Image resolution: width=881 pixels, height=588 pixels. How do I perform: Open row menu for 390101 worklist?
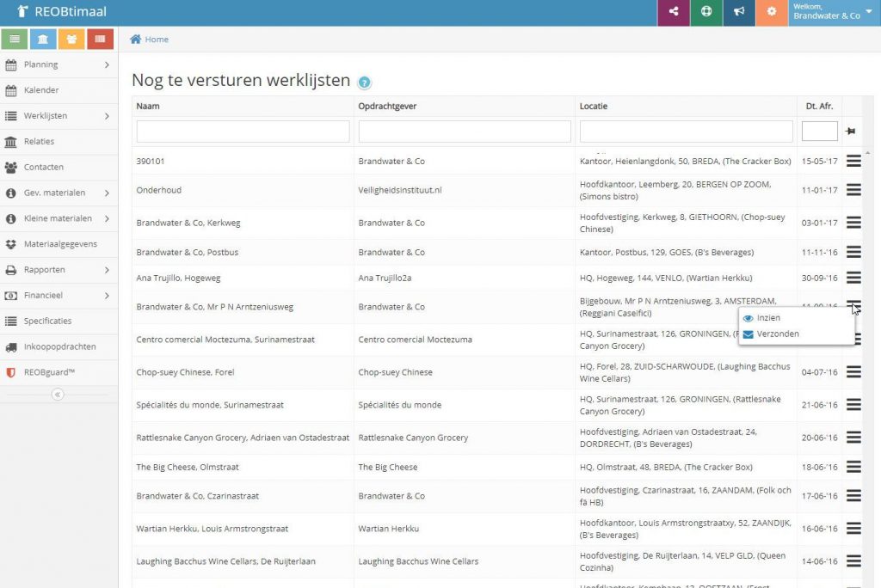[853, 161]
